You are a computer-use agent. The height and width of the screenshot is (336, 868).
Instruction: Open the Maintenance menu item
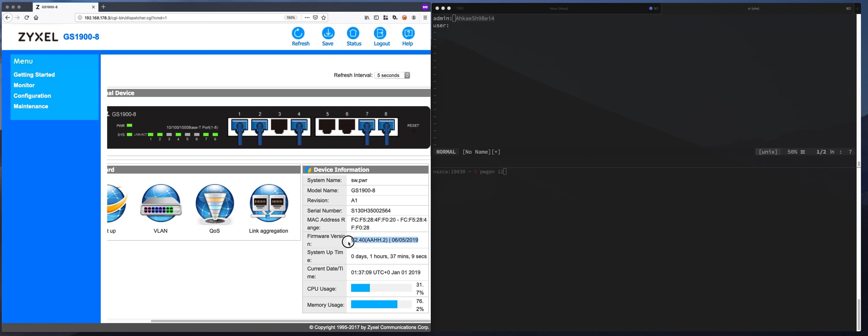coord(31,106)
